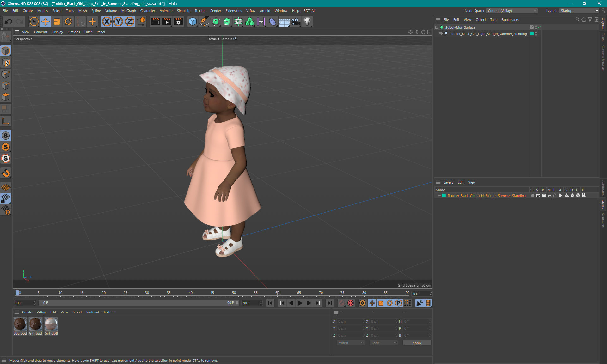Open Layers panel hamburger menu
Image resolution: width=607 pixels, height=364 pixels.
[x=438, y=182]
